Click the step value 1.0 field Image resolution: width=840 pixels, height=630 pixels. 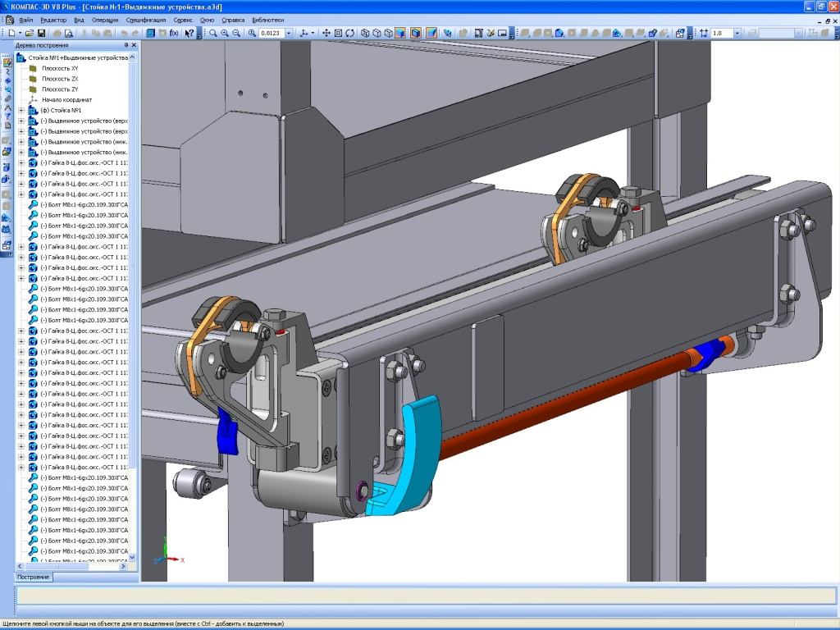(x=720, y=33)
